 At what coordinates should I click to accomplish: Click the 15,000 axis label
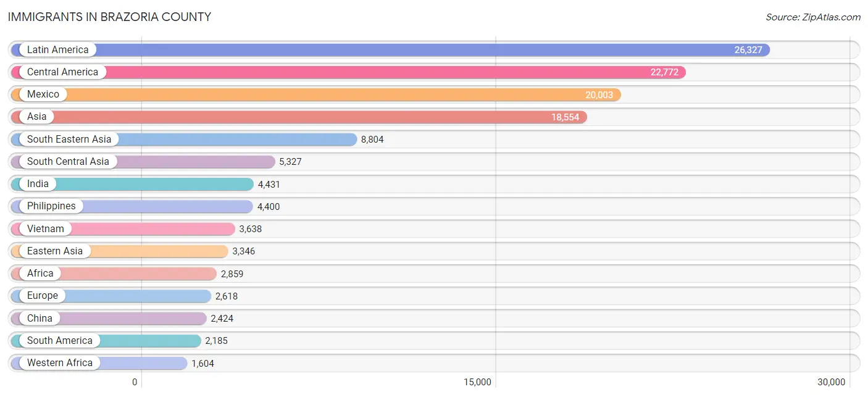click(x=478, y=382)
